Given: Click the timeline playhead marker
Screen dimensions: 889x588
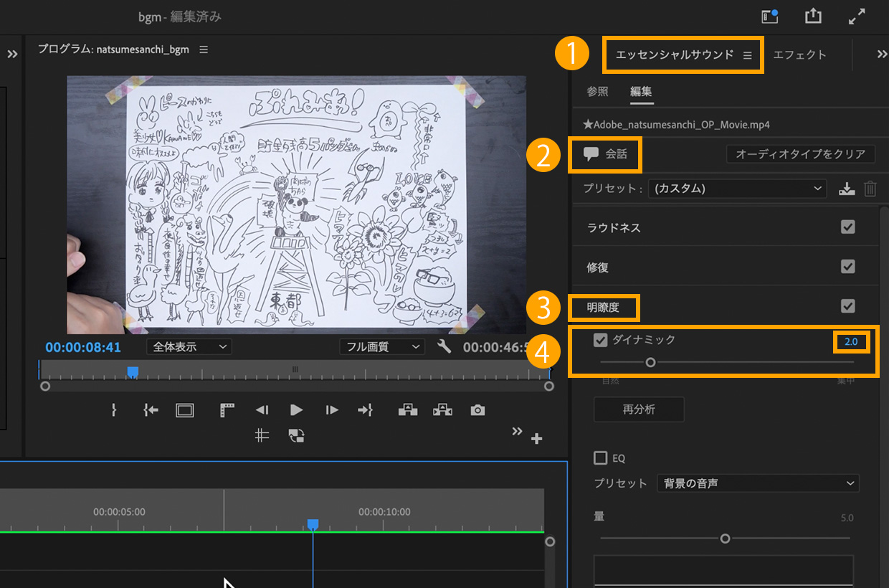Looking at the screenshot, I should [x=313, y=525].
